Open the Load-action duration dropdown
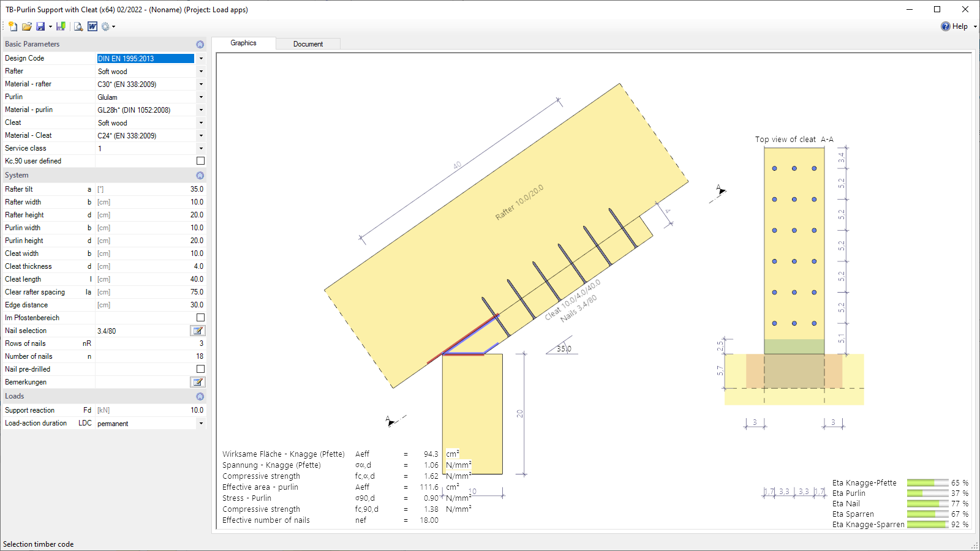Screen dimensions: 980x551 click(201, 424)
